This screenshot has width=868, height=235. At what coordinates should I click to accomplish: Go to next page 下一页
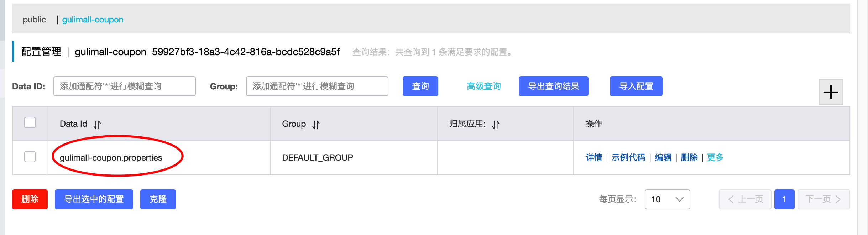pos(823,199)
